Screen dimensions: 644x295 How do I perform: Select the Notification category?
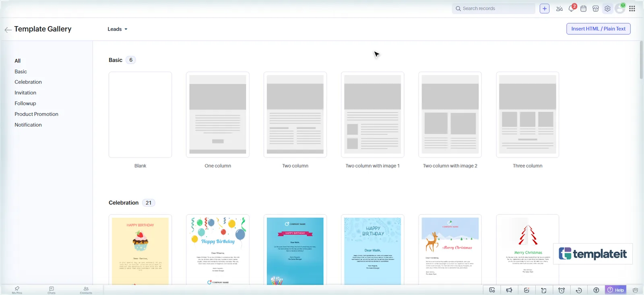(x=28, y=125)
